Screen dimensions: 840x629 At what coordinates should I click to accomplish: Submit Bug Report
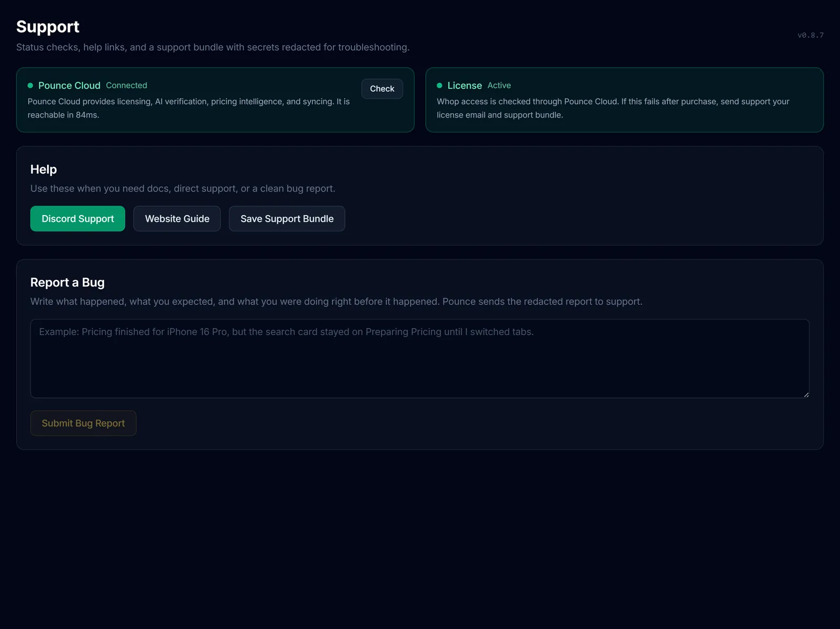coord(83,423)
